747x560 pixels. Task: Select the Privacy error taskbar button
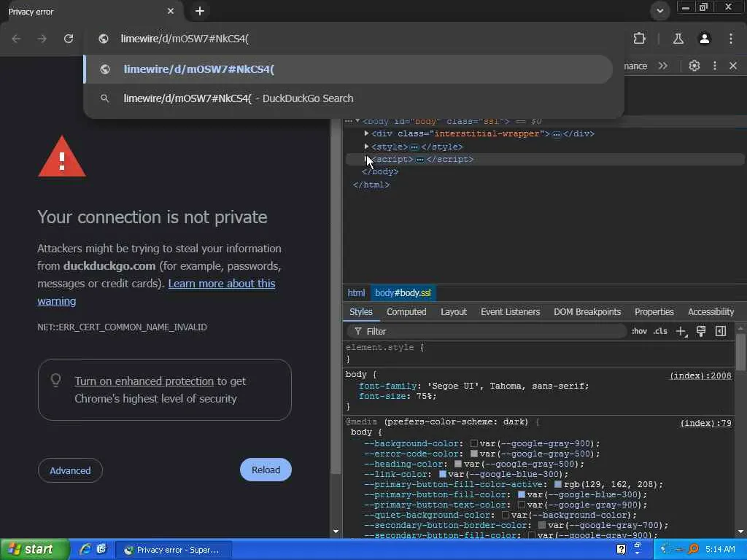pos(174,550)
